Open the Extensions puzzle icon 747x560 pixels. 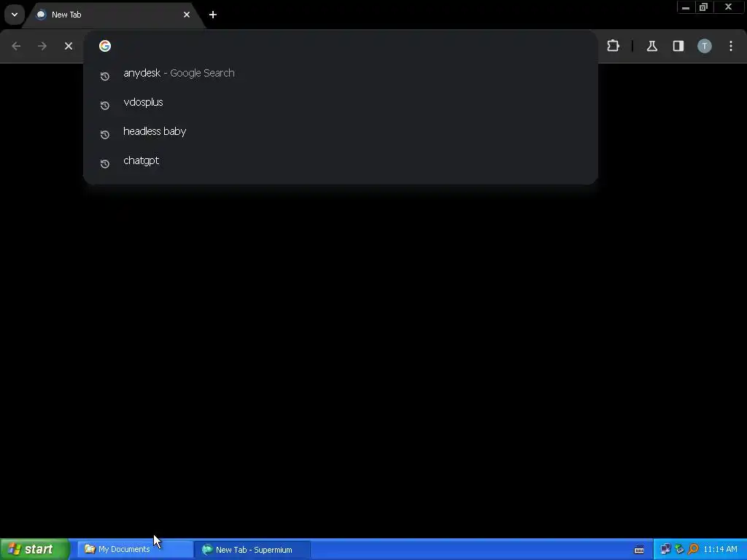coord(613,46)
